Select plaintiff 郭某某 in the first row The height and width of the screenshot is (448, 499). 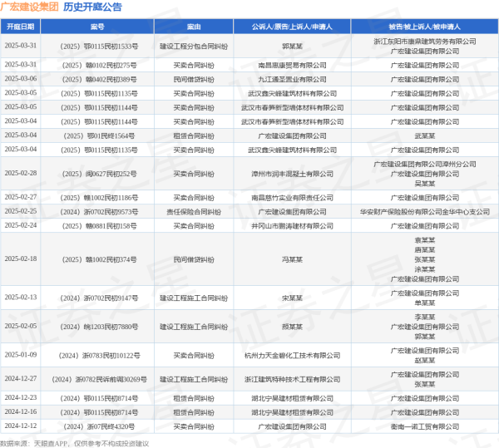click(x=292, y=47)
